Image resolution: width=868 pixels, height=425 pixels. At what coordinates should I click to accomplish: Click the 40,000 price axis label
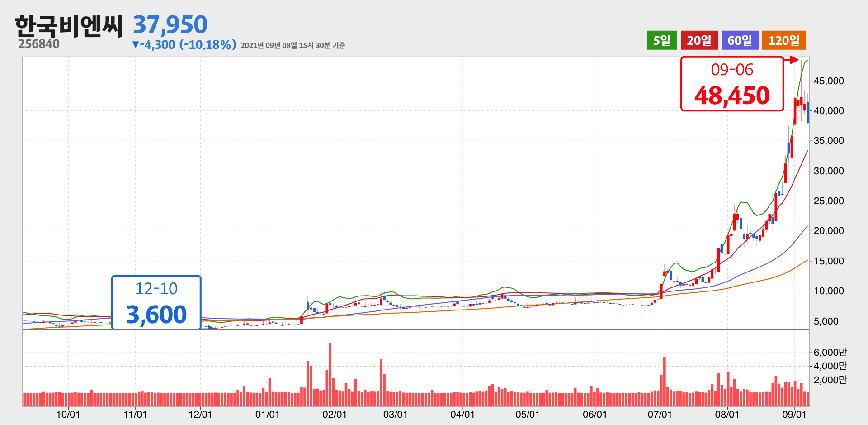click(829, 111)
